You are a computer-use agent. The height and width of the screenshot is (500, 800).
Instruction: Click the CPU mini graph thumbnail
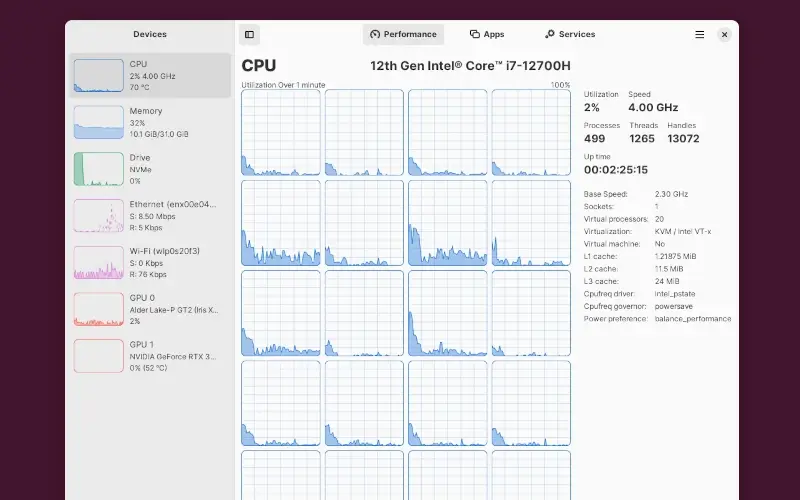(98, 76)
